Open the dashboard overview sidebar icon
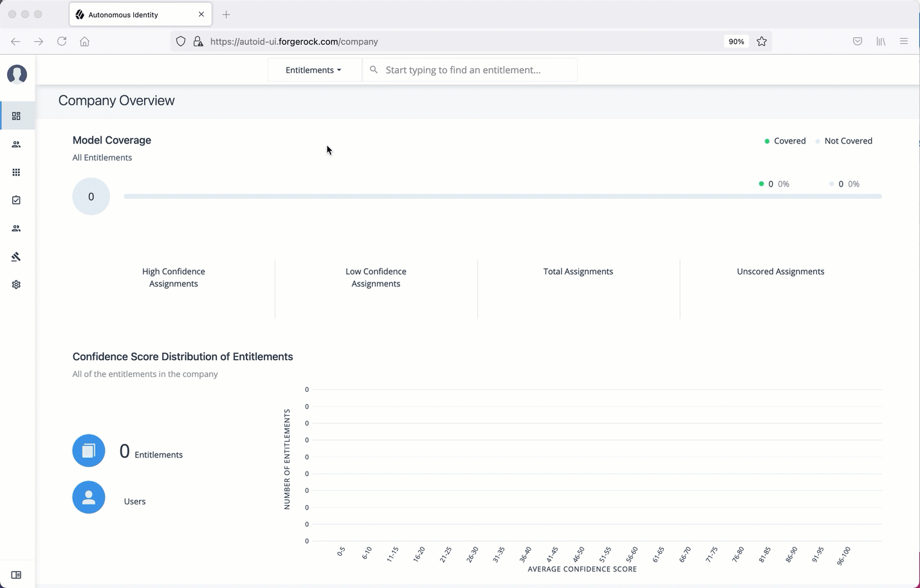Image resolution: width=920 pixels, height=588 pixels. click(16, 116)
